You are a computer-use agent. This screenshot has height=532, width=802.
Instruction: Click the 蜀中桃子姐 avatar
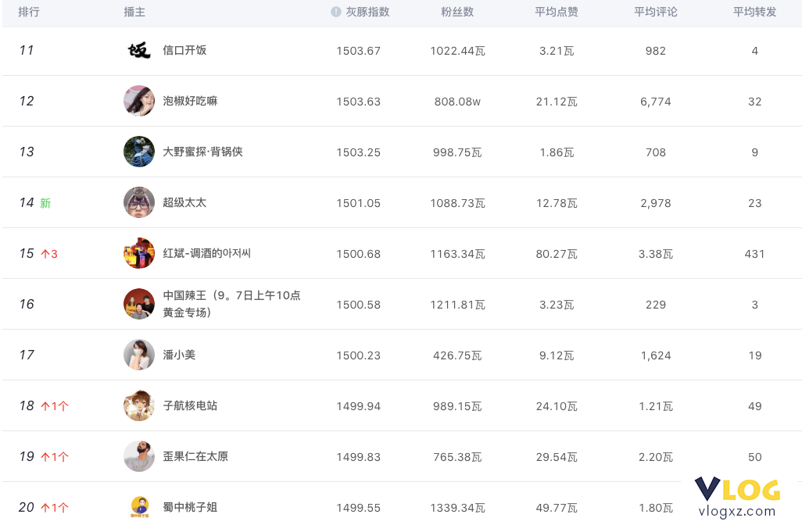click(x=140, y=507)
